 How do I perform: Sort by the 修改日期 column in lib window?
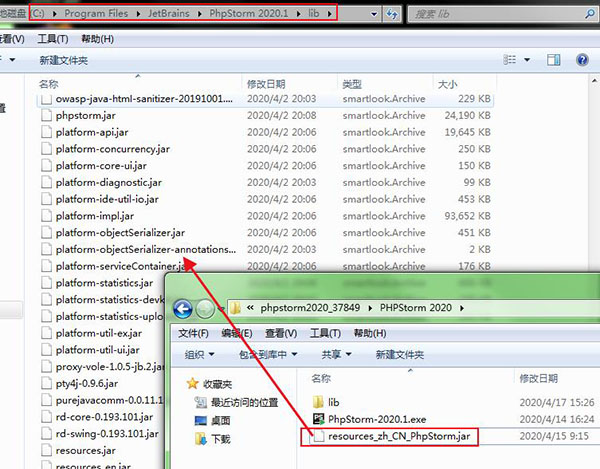[x=266, y=84]
